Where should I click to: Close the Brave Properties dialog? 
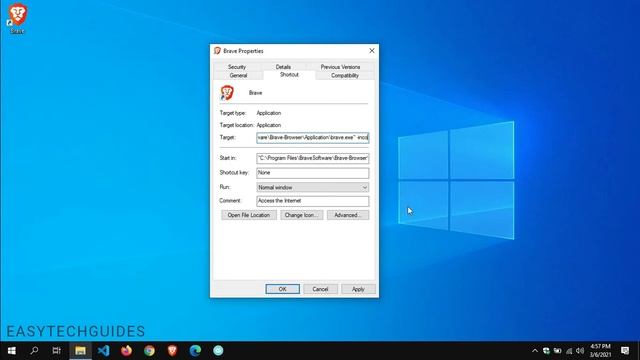click(371, 51)
